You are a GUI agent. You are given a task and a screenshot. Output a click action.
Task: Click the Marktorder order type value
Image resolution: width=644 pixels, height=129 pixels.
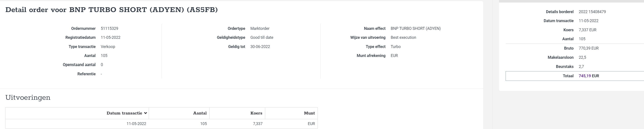tap(260, 28)
